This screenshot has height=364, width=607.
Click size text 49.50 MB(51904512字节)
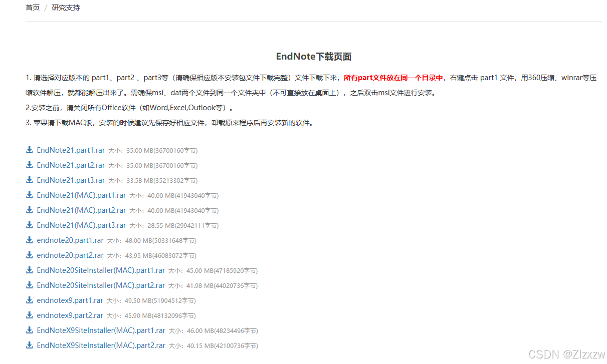pyautogui.click(x=160, y=301)
